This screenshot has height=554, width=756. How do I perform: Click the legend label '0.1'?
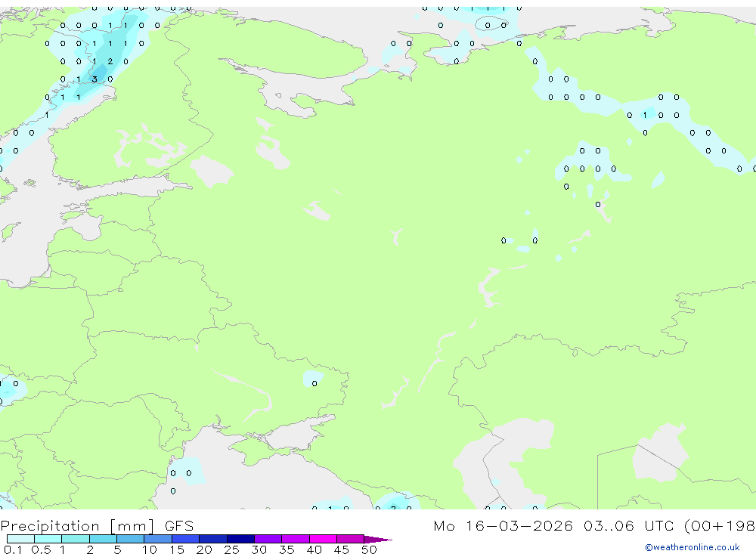point(13,549)
